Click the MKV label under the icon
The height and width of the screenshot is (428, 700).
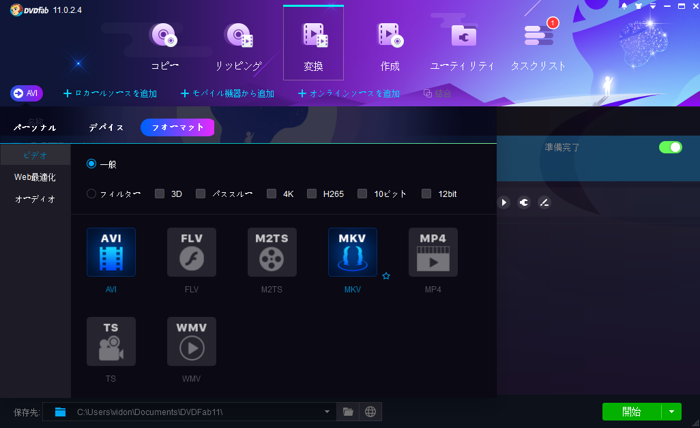[353, 290]
